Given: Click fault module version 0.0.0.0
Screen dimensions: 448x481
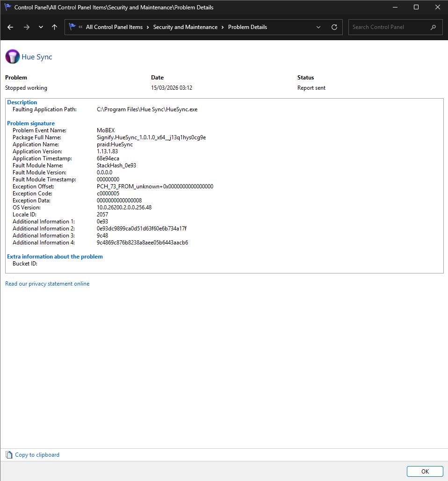Looking at the screenshot, I should 104,172.
